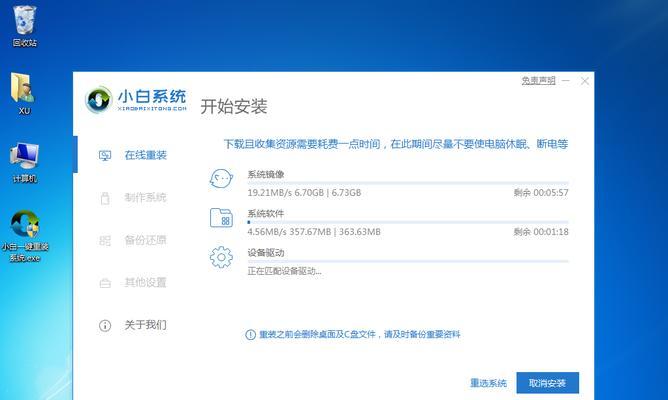Click the 重选系统 link
668x400 pixels.
pyautogui.click(x=488, y=383)
